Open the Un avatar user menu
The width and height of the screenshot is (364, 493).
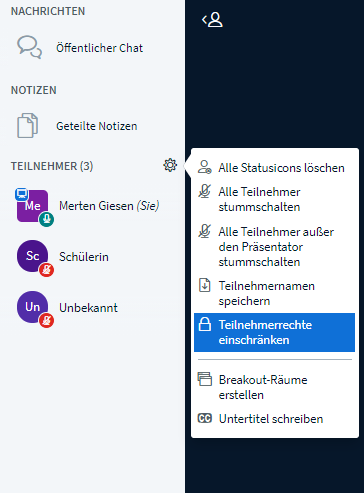click(33, 307)
